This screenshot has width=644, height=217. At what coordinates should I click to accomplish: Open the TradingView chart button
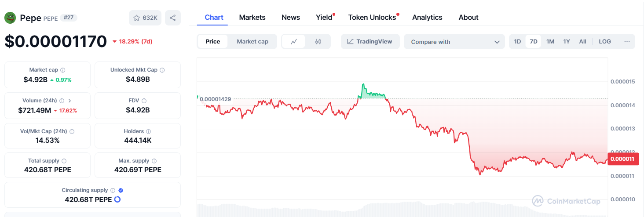click(370, 42)
